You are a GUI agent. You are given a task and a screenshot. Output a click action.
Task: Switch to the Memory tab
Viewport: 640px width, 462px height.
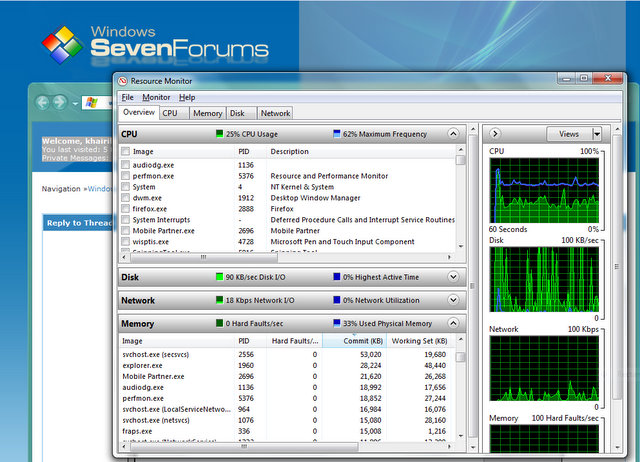(x=207, y=113)
